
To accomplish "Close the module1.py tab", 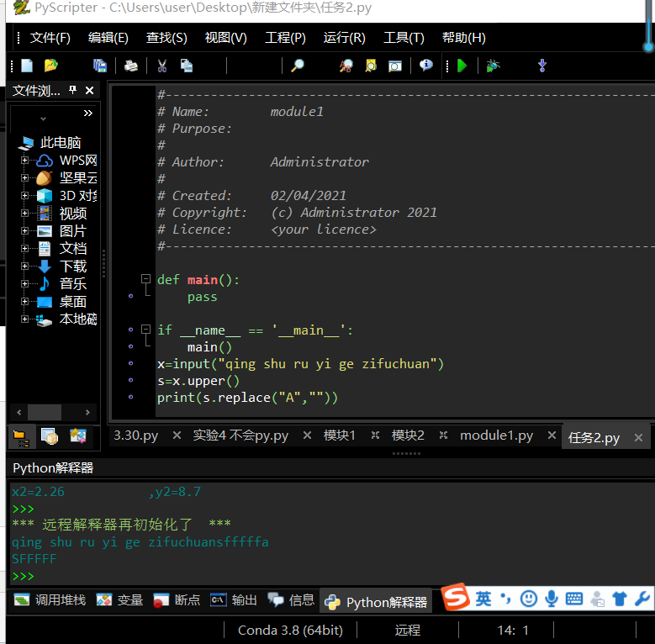I will [x=552, y=435].
